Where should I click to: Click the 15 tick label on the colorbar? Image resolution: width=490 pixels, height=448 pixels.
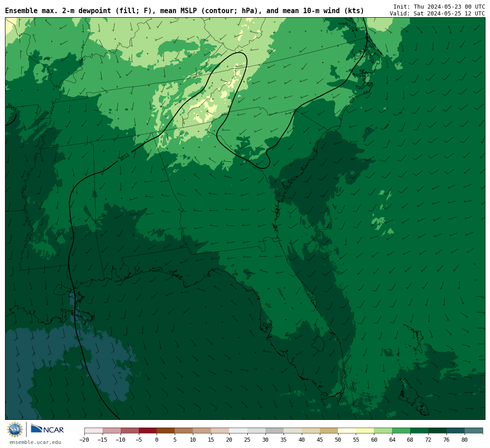211,440
